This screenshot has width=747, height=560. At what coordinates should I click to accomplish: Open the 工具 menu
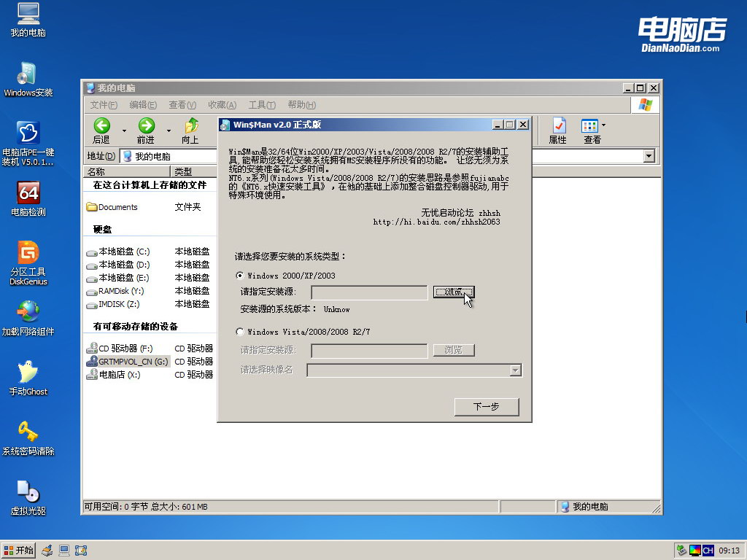point(261,104)
